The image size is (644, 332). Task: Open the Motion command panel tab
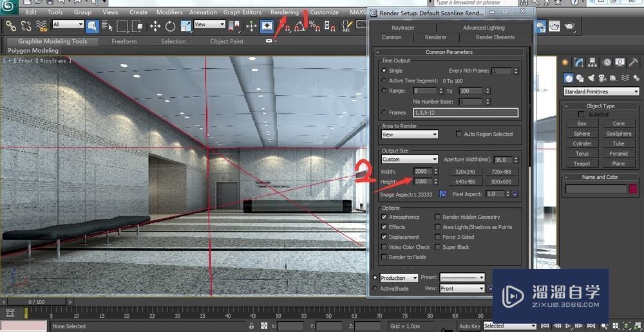(x=607, y=62)
